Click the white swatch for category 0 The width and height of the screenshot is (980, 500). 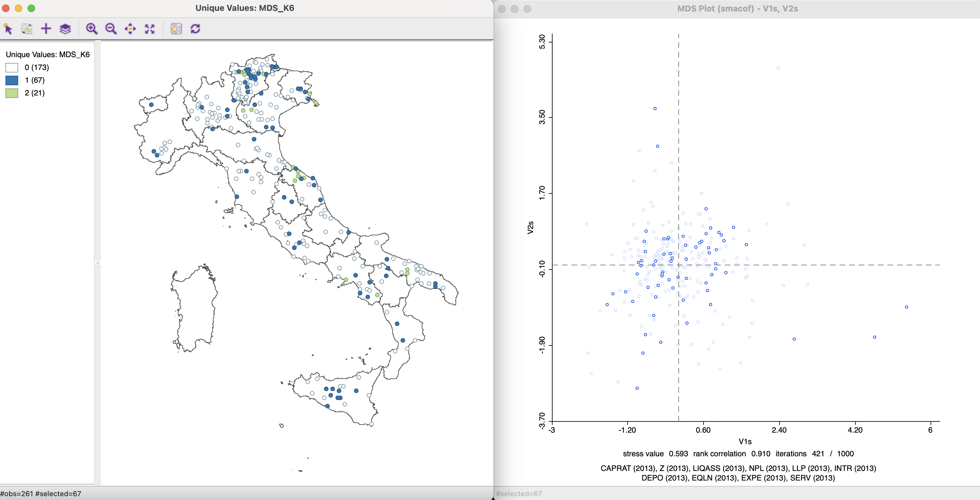[x=12, y=68]
